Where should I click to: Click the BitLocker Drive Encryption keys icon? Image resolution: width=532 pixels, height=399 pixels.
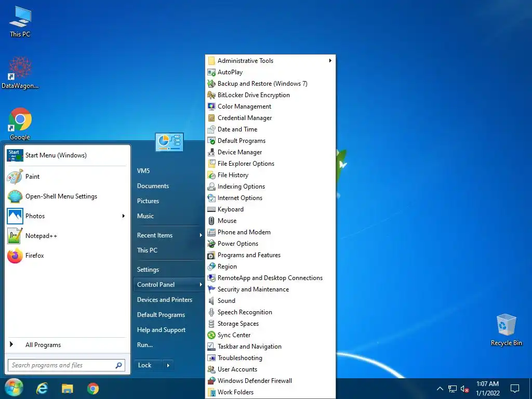[211, 95]
